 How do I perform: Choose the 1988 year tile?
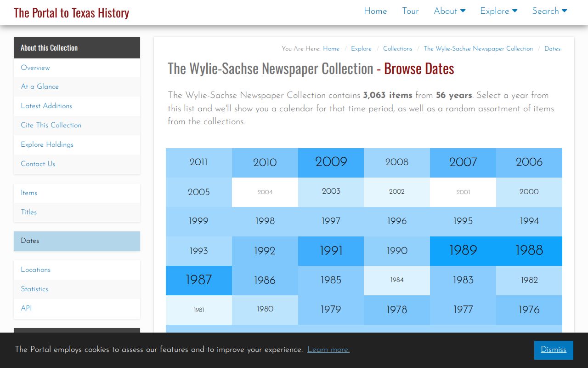[x=529, y=251]
